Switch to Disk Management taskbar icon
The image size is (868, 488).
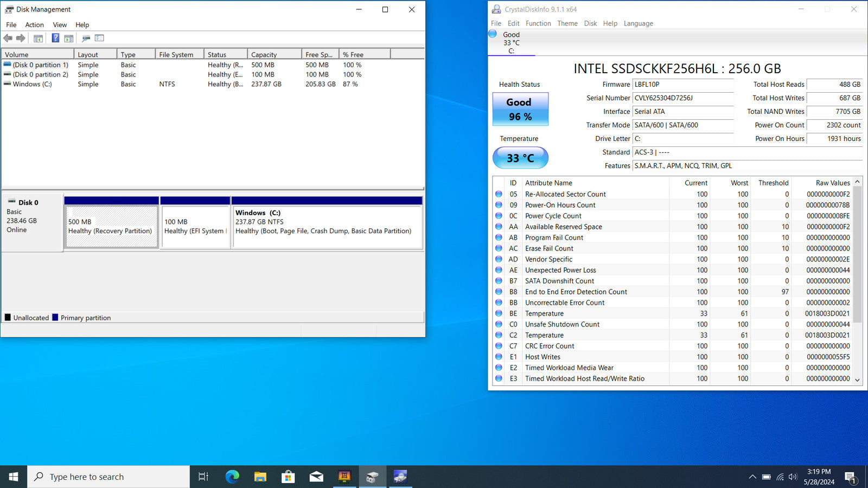(372, 477)
